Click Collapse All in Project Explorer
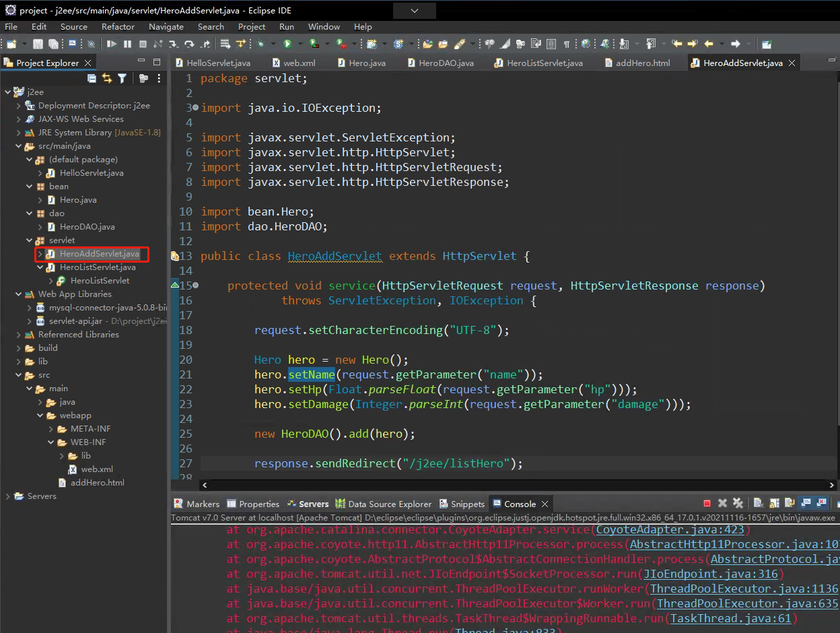This screenshot has height=633, width=840. pyautogui.click(x=92, y=79)
